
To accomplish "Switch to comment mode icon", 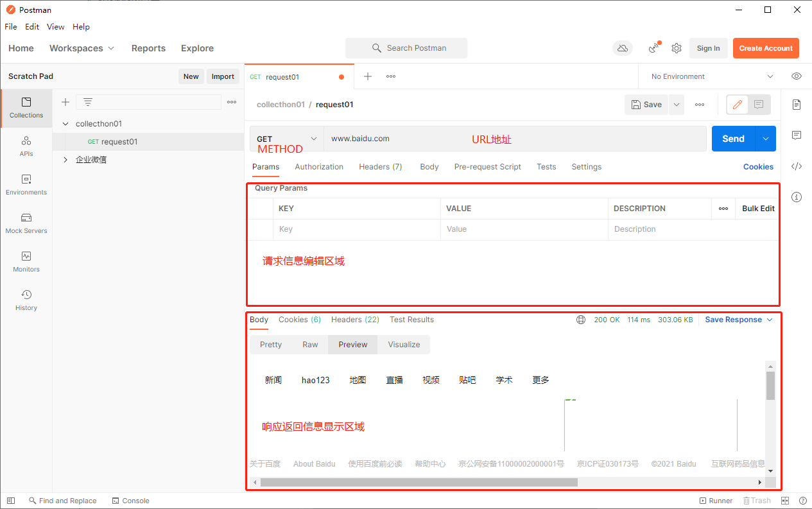I will pyautogui.click(x=759, y=105).
